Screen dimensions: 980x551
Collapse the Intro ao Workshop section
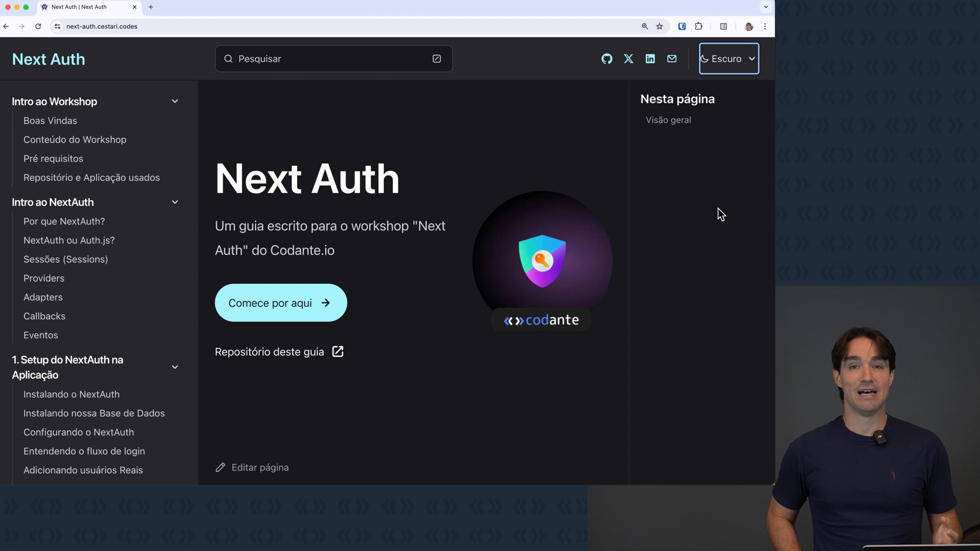(175, 102)
